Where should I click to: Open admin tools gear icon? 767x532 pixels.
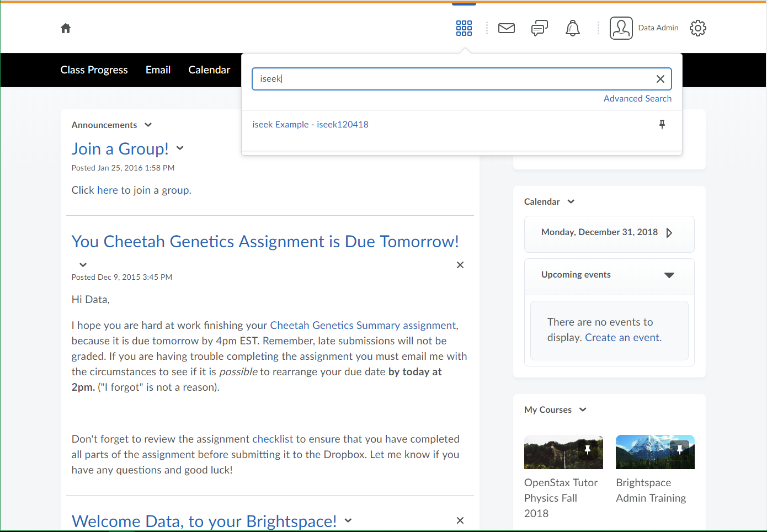[x=697, y=28]
